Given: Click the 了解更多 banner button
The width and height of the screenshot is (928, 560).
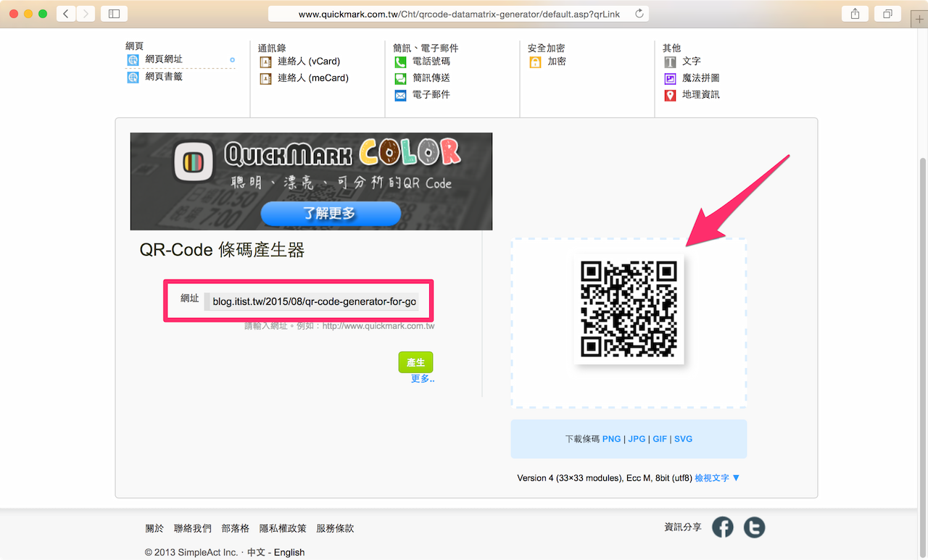Looking at the screenshot, I should pyautogui.click(x=331, y=214).
